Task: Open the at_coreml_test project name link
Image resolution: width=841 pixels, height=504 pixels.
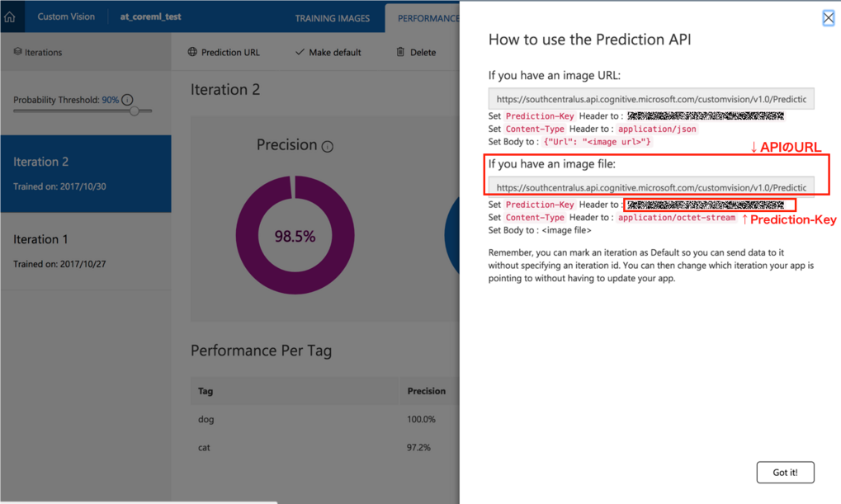Action: (x=151, y=16)
